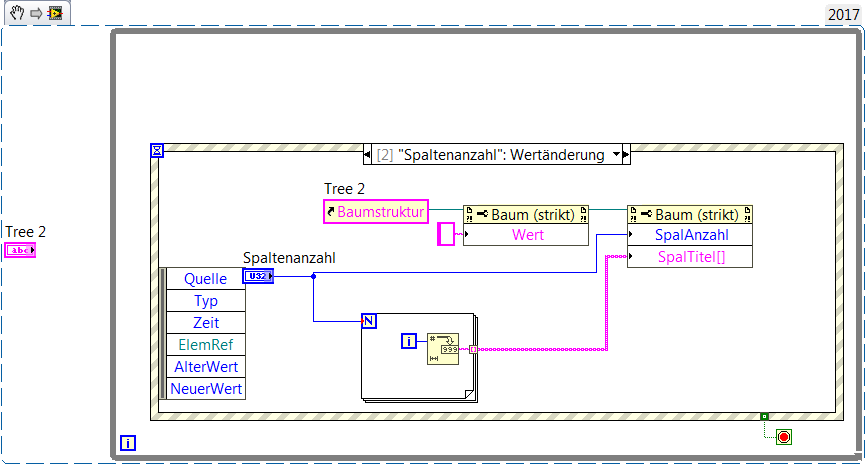Select the event timeout hourglass terminal
The image size is (866, 465).
click(x=157, y=150)
